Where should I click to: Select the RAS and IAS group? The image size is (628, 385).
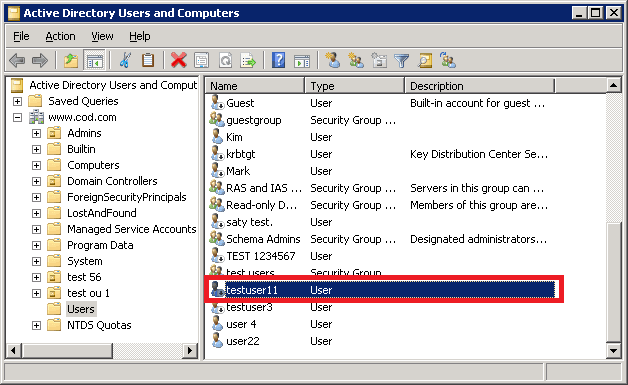pos(264,188)
